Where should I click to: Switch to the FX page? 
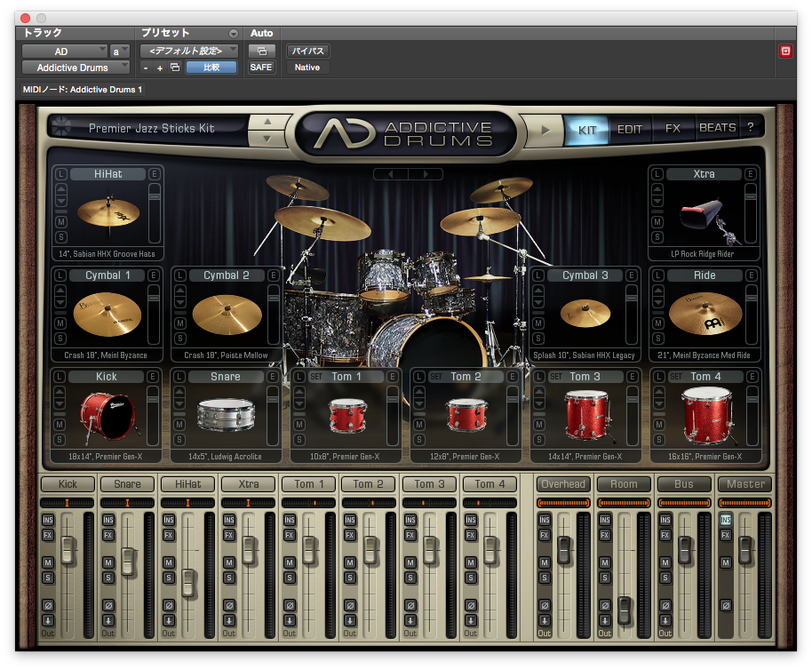[673, 129]
